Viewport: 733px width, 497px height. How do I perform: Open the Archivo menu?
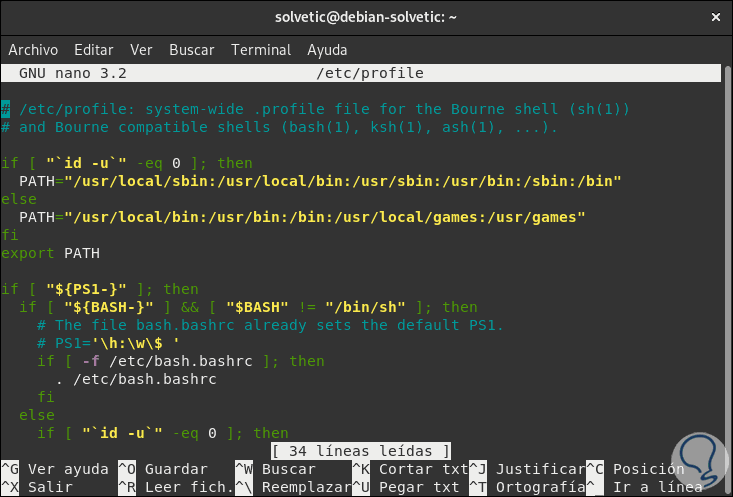(33, 49)
